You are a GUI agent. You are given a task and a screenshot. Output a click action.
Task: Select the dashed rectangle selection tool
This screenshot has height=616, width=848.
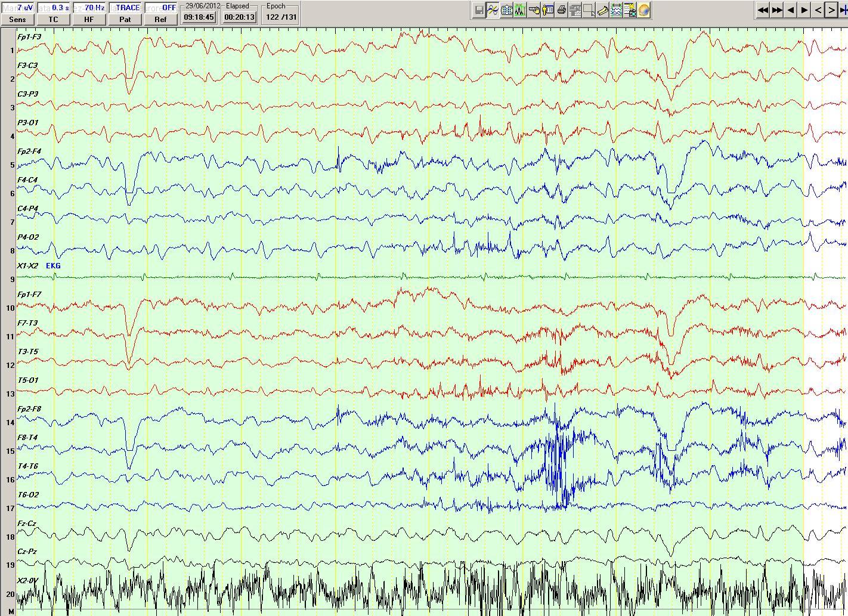(589, 10)
